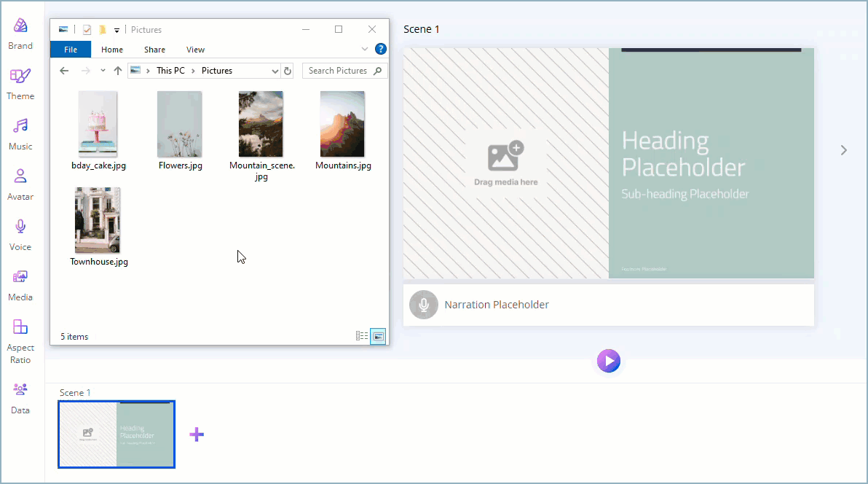Image resolution: width=868 pixels, height=484 pixels.
Task: Switch to large icons view in Explorer
Action: [378, 336]
